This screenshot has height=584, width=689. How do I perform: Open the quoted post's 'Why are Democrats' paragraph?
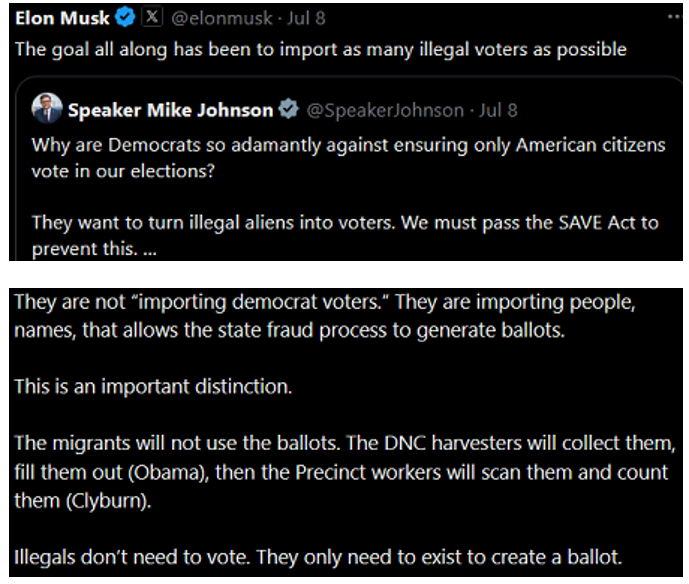(x=348, y=158)
